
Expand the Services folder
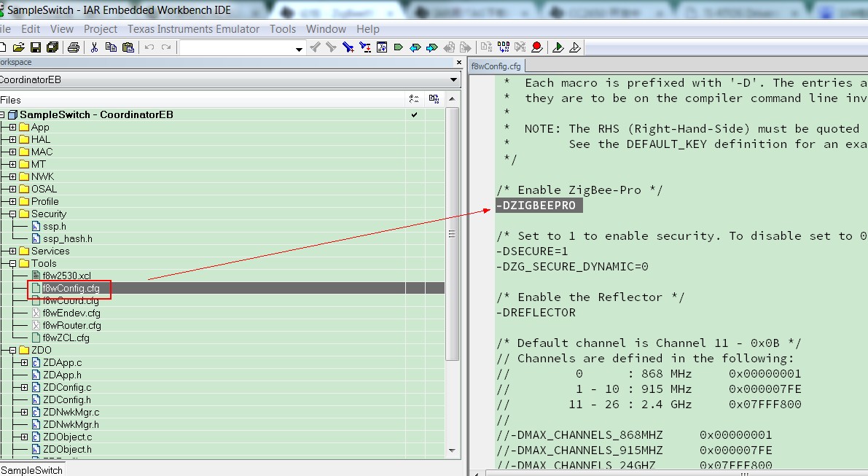tap(12, 251)
